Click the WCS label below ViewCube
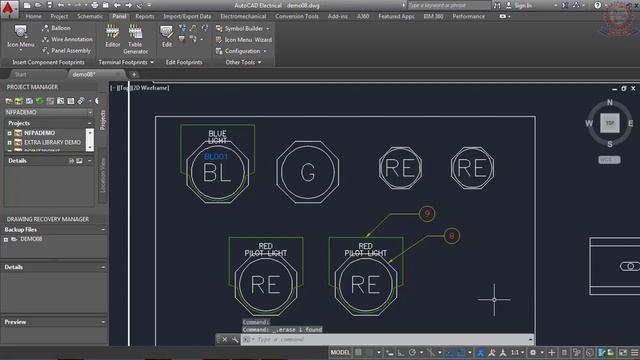This screenshot has width=640, height=360. pos(609,160)
